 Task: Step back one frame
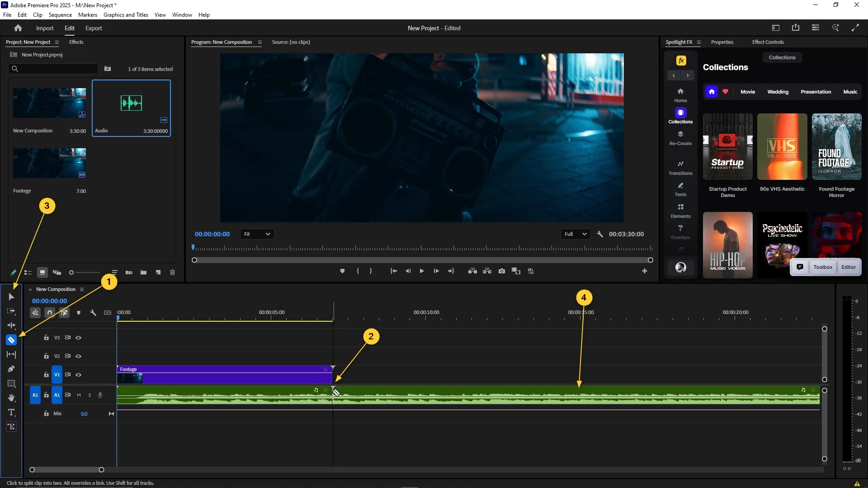[408, 271]
